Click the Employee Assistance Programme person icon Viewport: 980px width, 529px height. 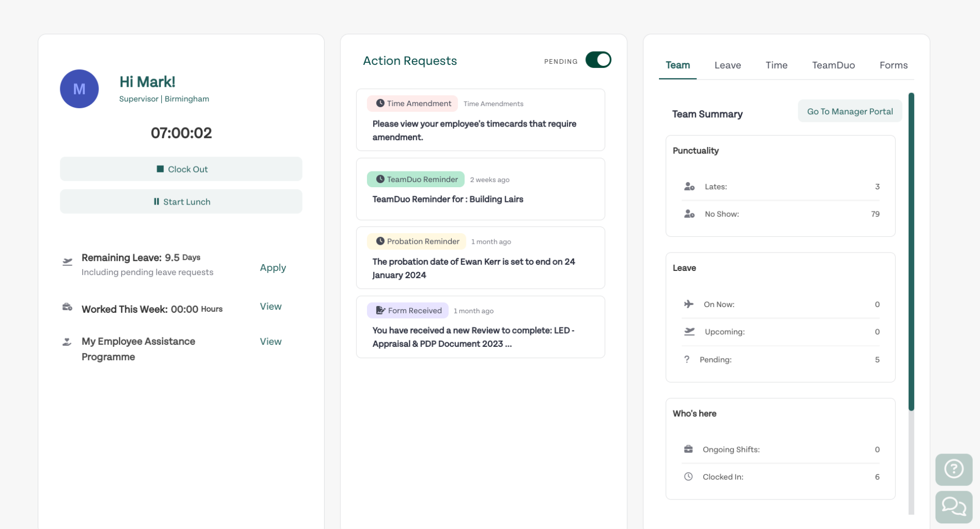67,342
